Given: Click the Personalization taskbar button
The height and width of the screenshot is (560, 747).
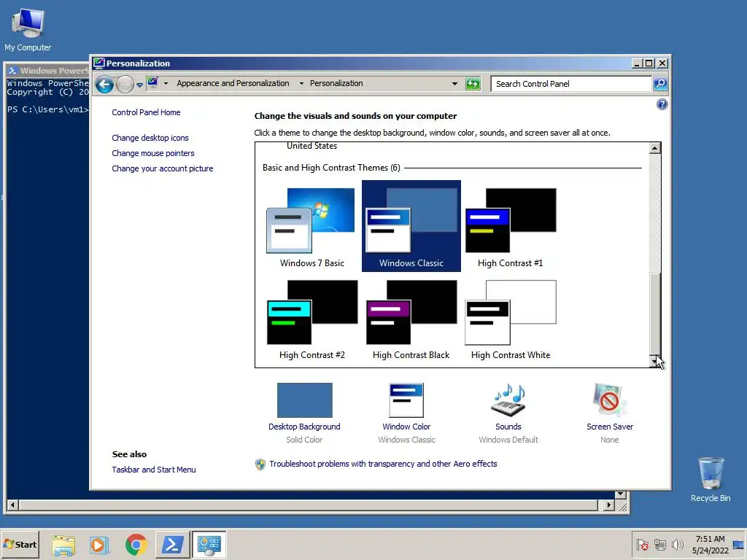Looking at the screenshot, I should click(x=209, y=545).
